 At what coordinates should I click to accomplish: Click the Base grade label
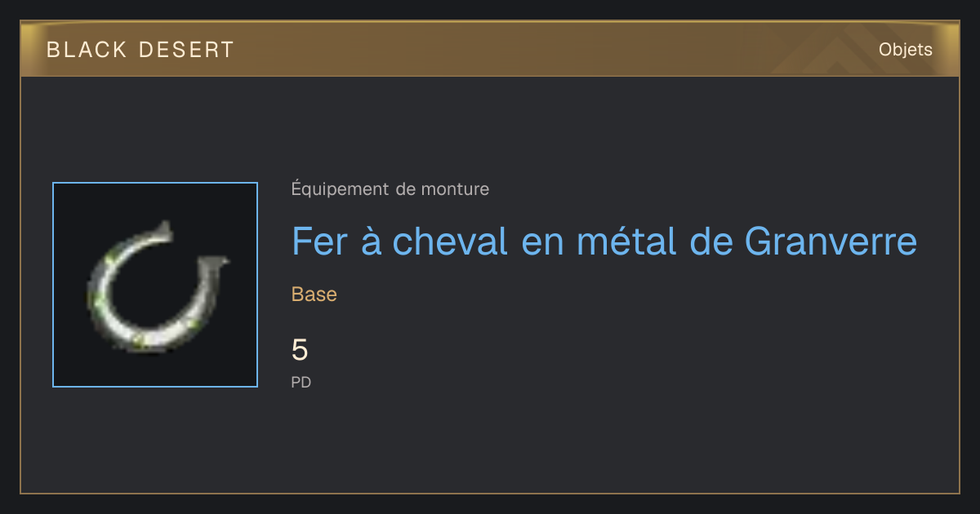click(314, 295)
